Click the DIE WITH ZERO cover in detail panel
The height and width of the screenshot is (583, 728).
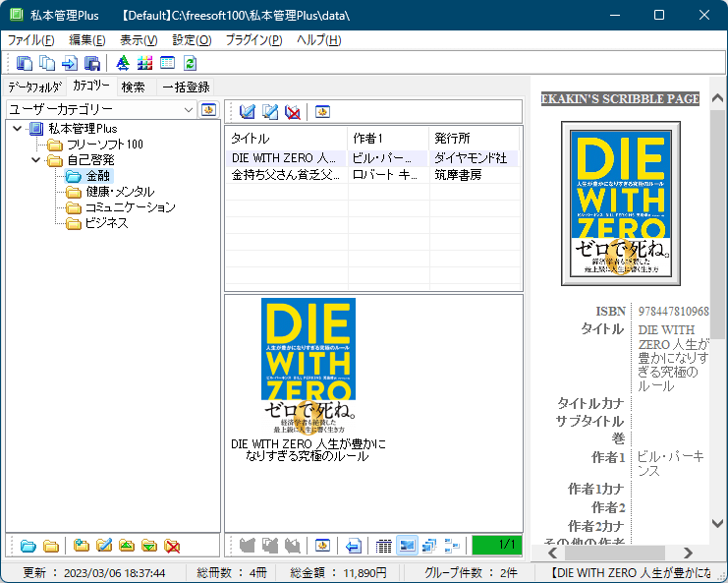[x=620, y=204]
